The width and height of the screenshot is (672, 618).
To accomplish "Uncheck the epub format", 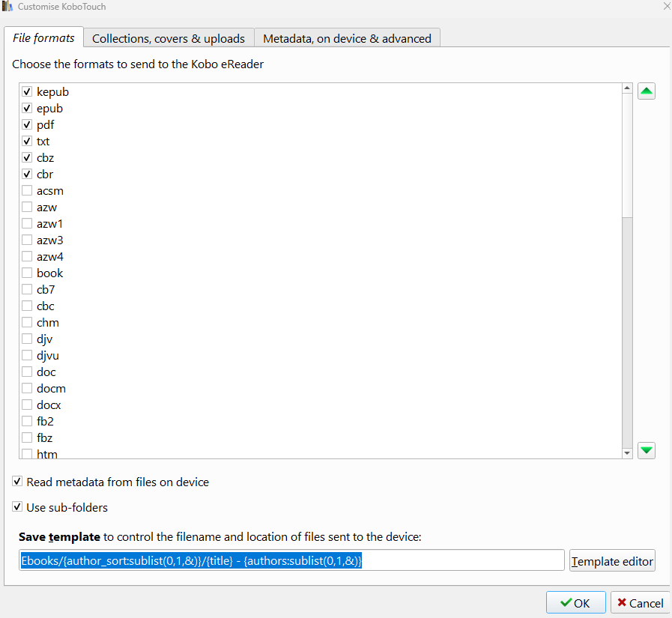I will [27, 108].
